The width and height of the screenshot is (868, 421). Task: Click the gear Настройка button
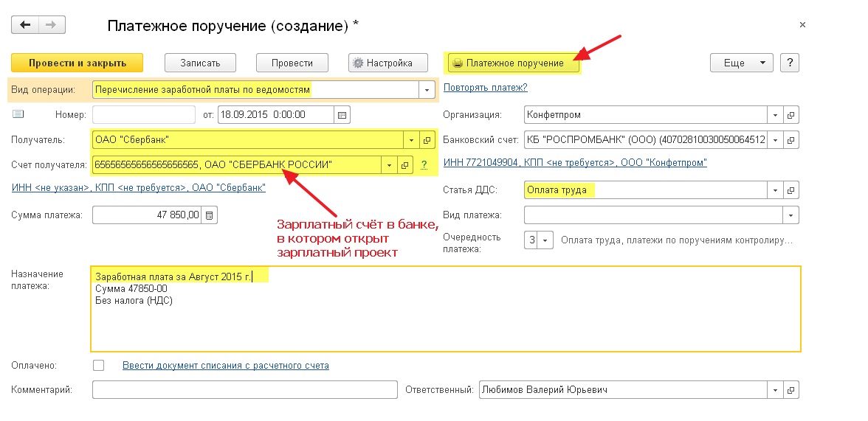click(388, 63)
